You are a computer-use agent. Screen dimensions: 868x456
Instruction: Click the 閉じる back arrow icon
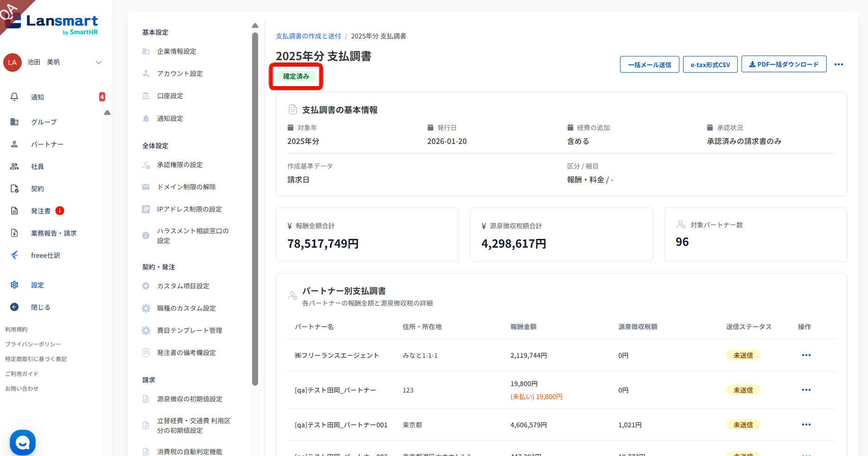(x=14, y=307)
